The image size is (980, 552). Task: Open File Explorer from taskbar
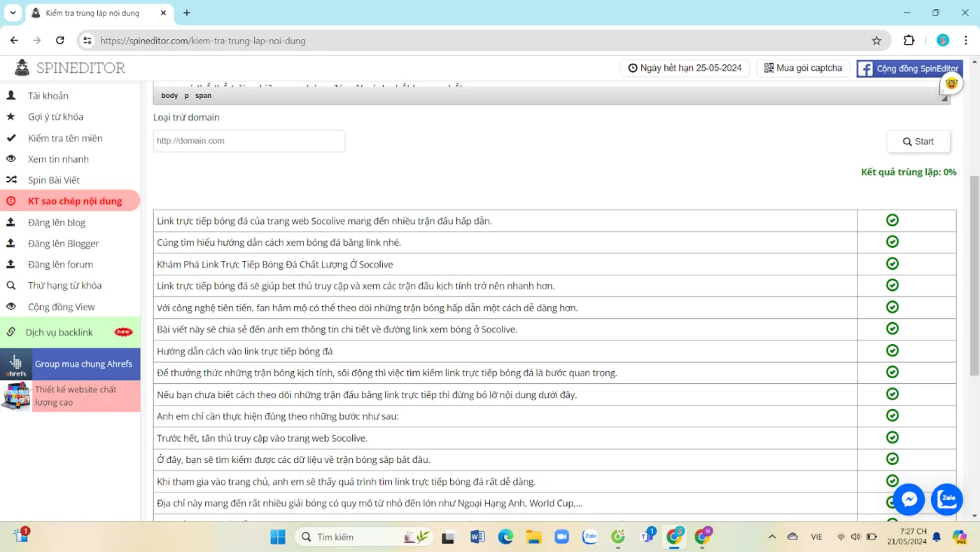534,537
